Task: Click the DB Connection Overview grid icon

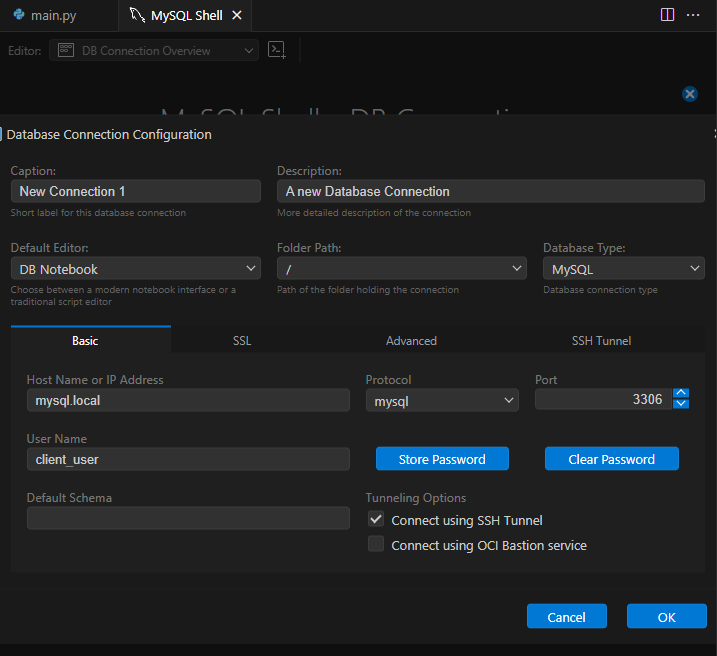Action: pyautogui.click(x=66, y=50)
